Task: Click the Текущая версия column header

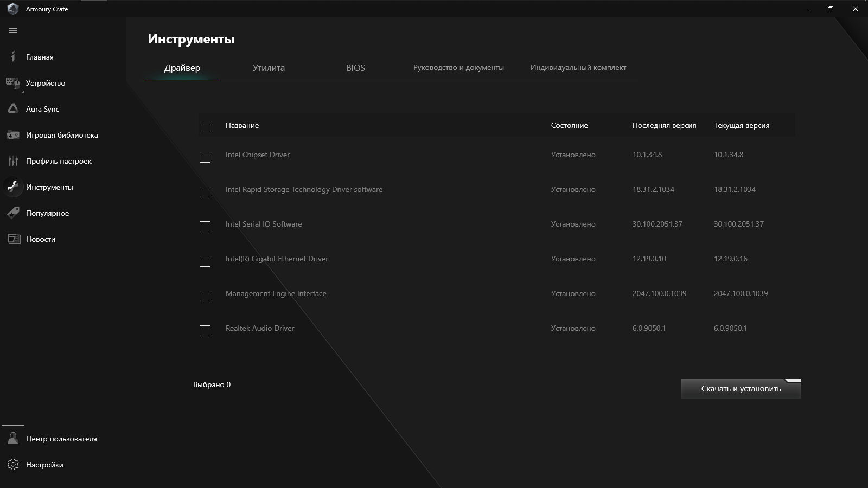Action: pyautogui.click(x=742, y=125)
